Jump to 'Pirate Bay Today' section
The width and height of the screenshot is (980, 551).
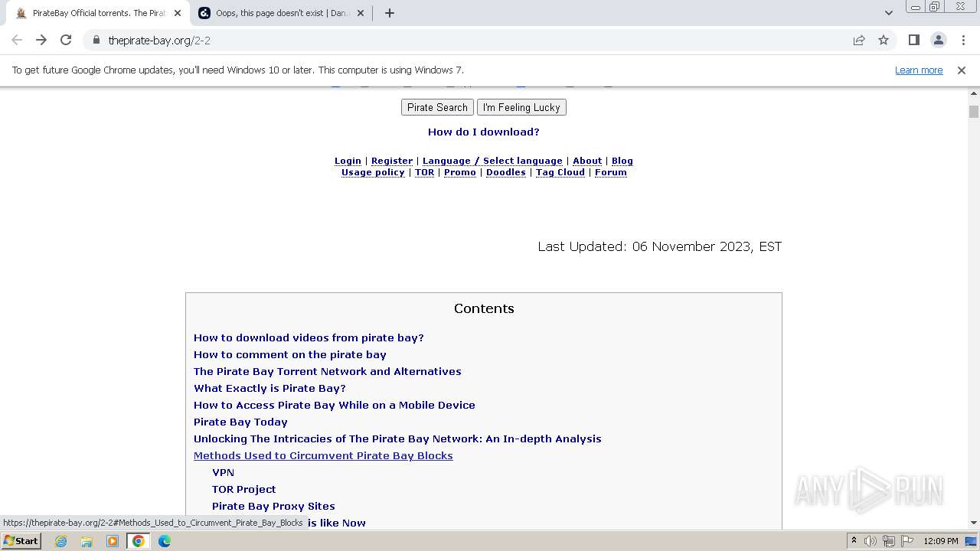(x=240, y=422)
